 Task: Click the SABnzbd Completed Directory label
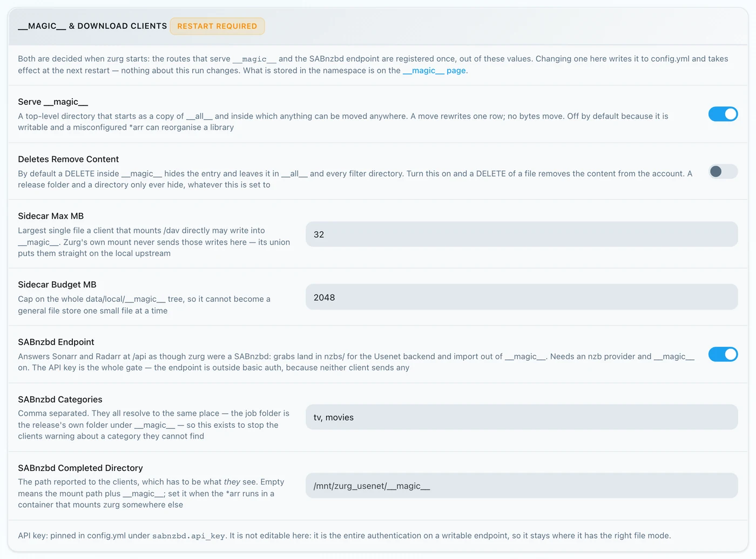point(80,468)
